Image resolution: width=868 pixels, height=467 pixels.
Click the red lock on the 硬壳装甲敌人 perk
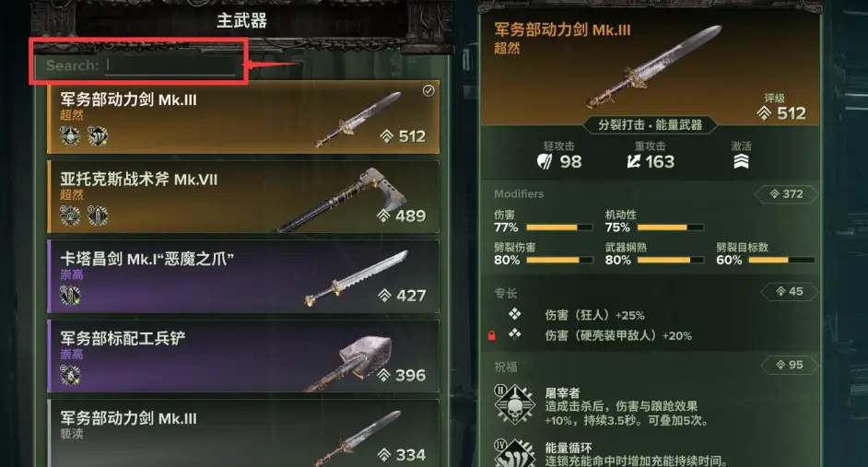point(491,335)
